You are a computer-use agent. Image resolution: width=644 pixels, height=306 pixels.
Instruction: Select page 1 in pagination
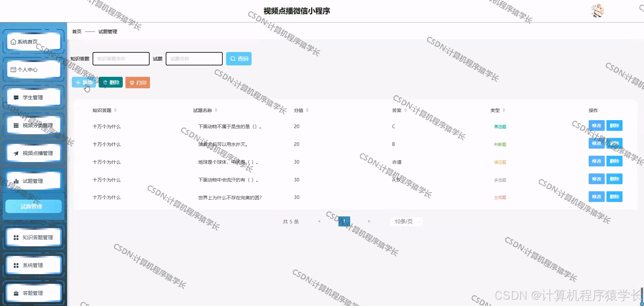pyautogui.click(x=344, y=221)
